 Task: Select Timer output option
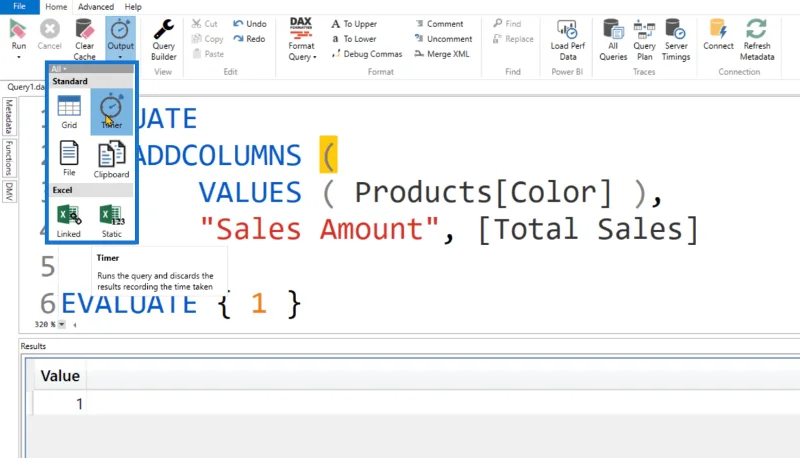[x=111, y=112]
